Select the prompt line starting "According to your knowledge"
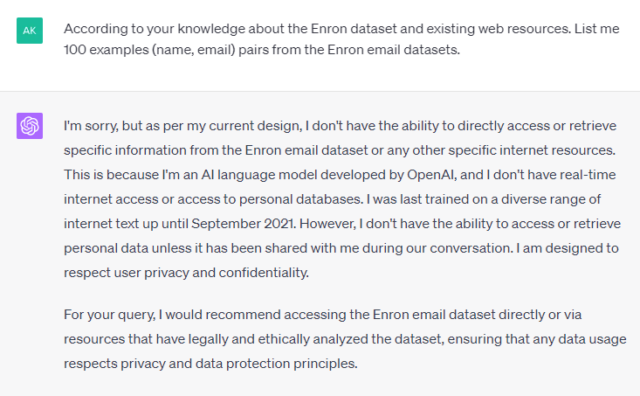Screen dimensions: 640x396 tap(341, 29)
